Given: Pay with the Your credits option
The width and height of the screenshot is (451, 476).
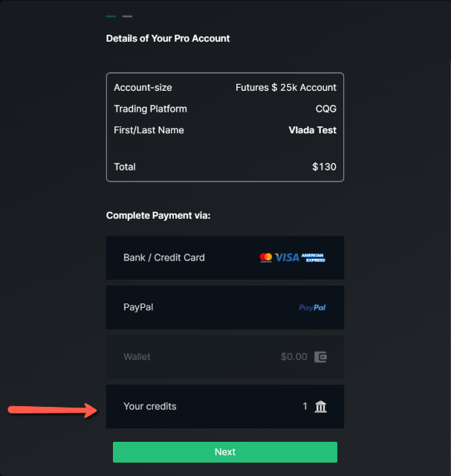Looking at the screenshot, I should (x=150, y=406).
